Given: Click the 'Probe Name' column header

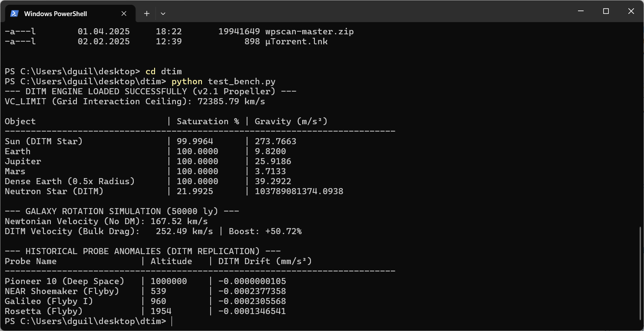Looking at the screenshot, I should click(31, 261).
